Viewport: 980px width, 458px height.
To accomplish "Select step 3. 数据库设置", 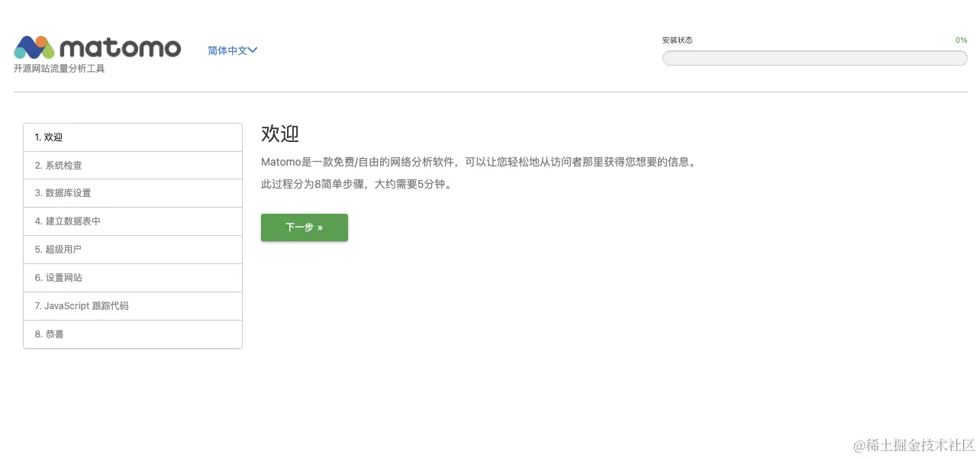I will (x=133, y=193).
